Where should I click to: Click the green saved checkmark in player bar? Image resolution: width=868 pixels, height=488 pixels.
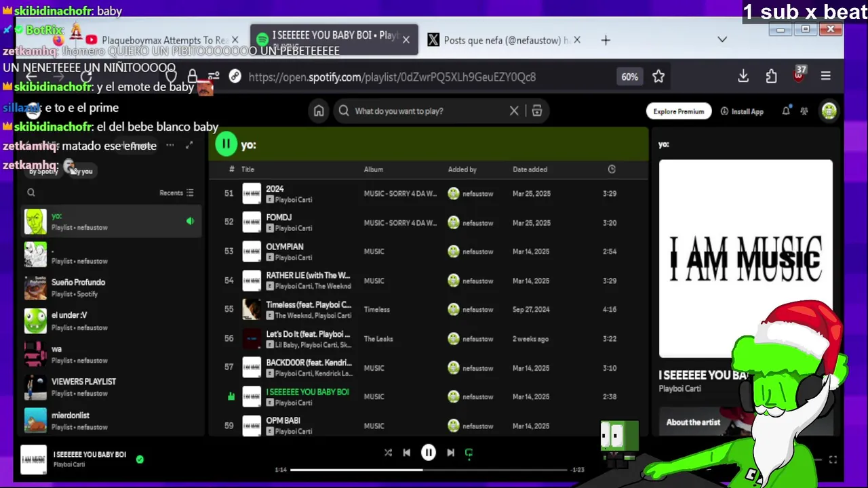click(x=140, y=460)
